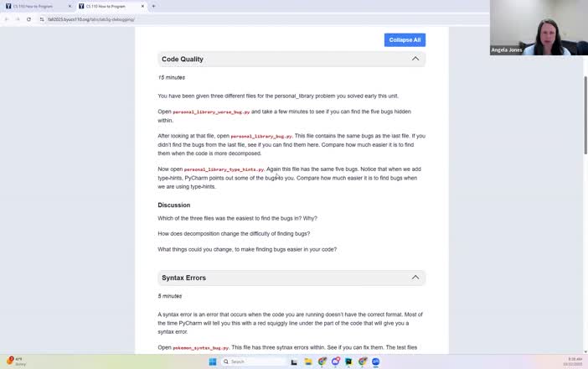The height and width of the screenshot is (369, 588).
Task: Click the browser Forward arrow
Action: click(18, 19)
